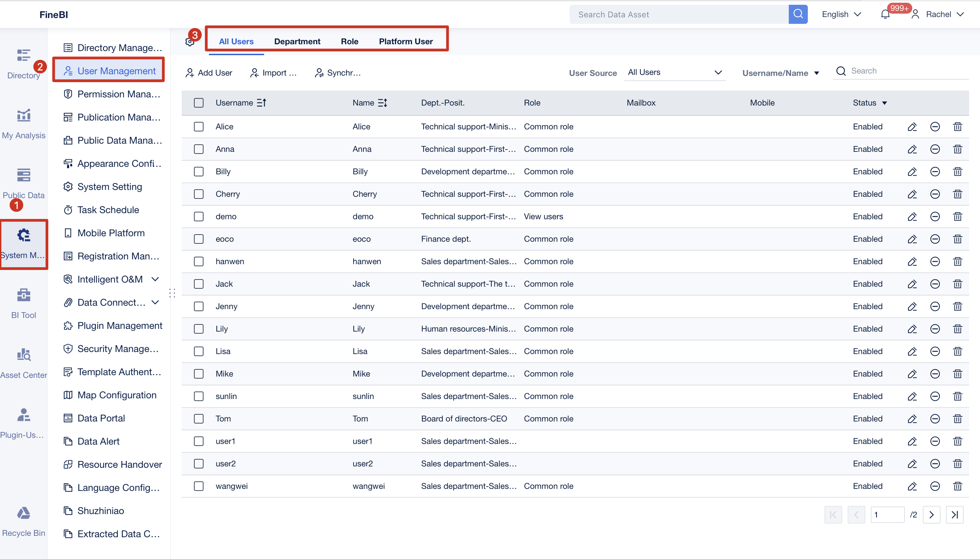Viewport: 980px width, 559px height.
Task: Open the notification bell with 999+ badge
Action: (x=885, y=14)
